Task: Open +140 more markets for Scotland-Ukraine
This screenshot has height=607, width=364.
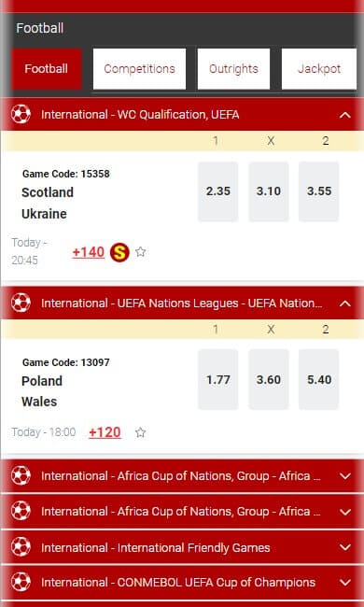Action: [x=88, y=252]
